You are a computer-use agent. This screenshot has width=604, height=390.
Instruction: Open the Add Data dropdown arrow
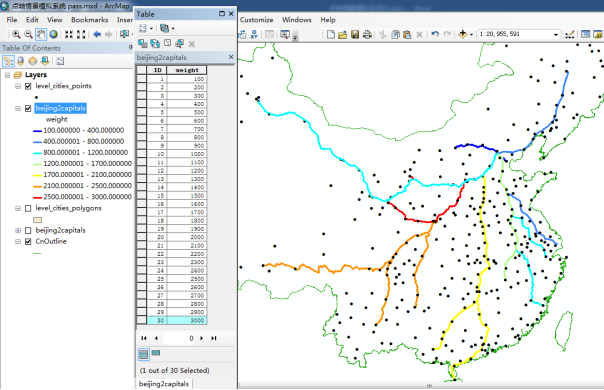coord(471,34)
